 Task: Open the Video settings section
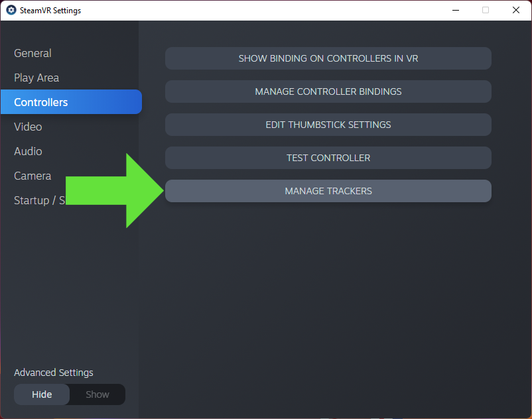[27, 126]
